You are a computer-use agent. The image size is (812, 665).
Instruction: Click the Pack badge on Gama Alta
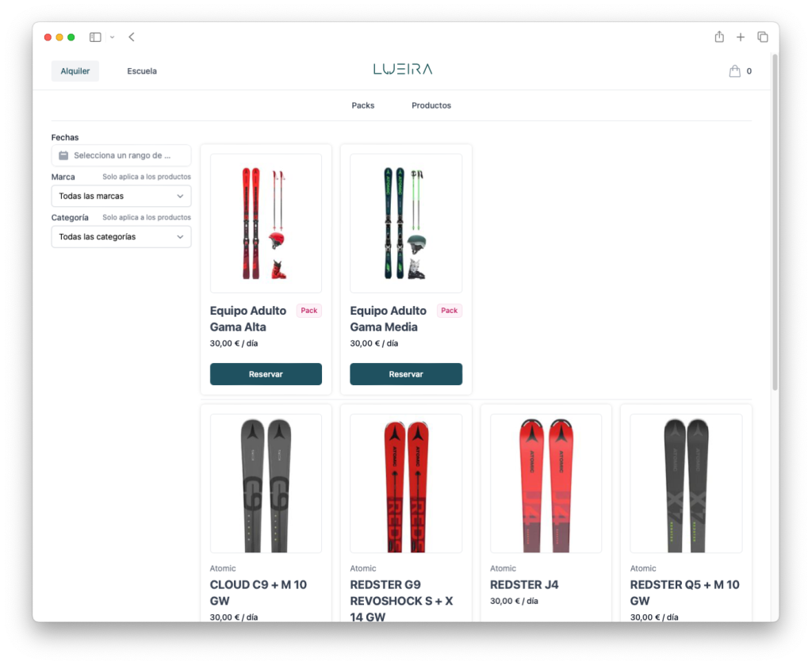coord(309,311)
